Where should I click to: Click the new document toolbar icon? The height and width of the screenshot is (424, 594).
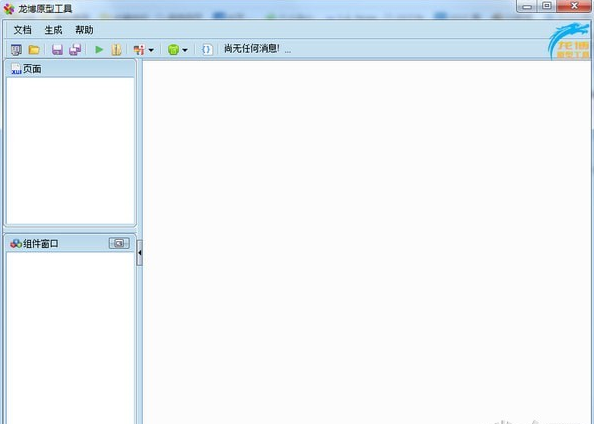coord(16,50)
